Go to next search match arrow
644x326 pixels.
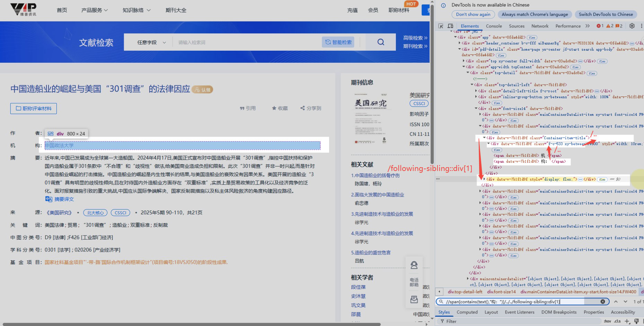pyautogui.click(x=625, y=301)
